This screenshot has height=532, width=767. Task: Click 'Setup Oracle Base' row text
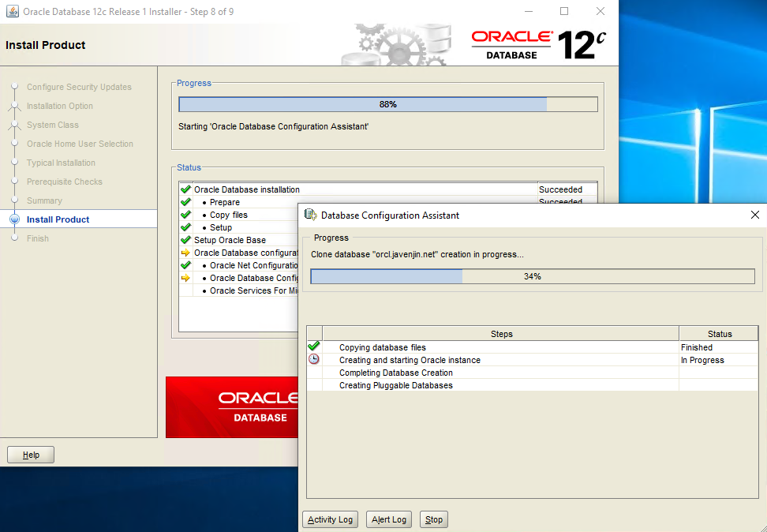coord(230,240)
